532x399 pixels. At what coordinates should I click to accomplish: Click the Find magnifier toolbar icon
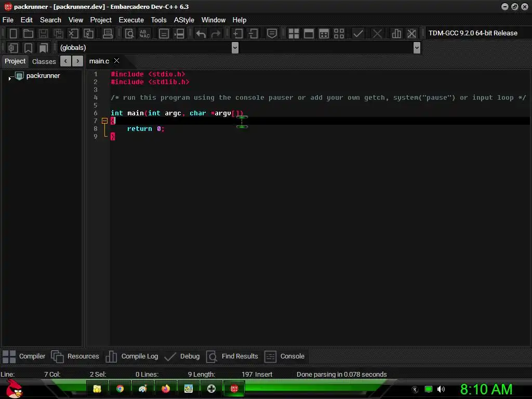pyautogui.click(x=129, y=33)
